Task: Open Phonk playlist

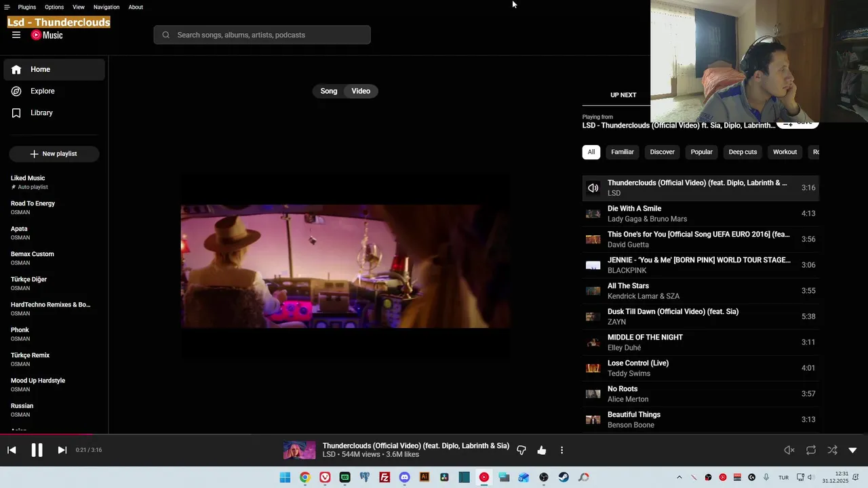Action: 54,334
